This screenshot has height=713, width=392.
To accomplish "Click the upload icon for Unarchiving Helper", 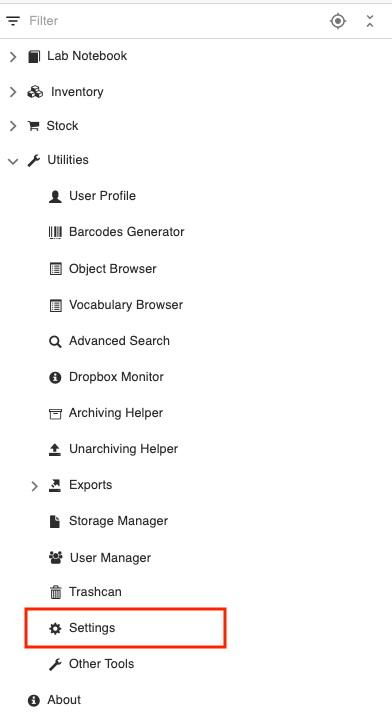I will (x=55, y=450).
